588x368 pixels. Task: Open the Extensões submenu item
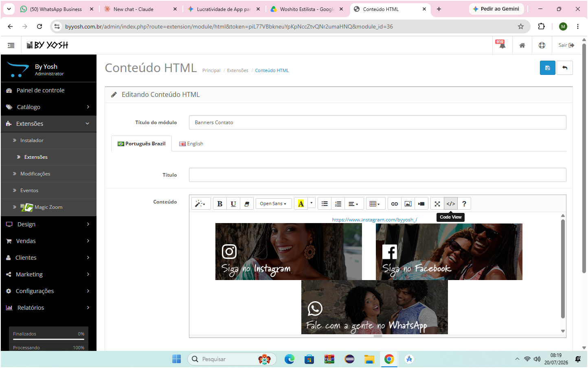click(49, 157)
